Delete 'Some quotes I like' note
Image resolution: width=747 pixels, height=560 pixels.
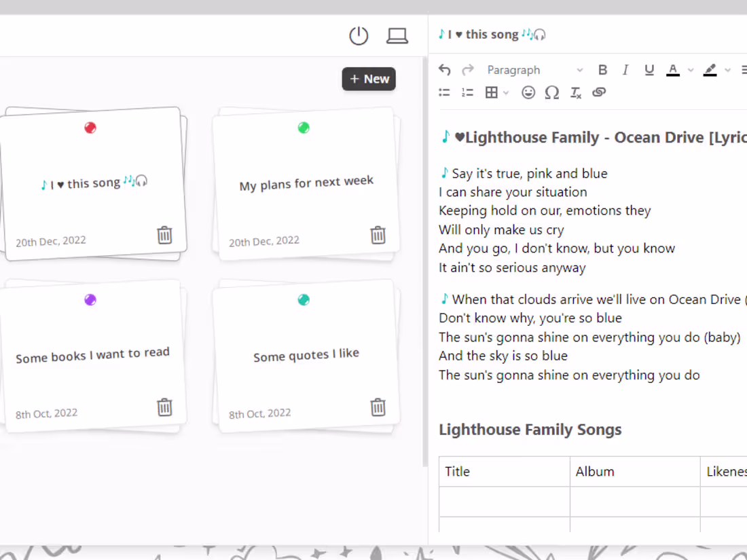378,408
